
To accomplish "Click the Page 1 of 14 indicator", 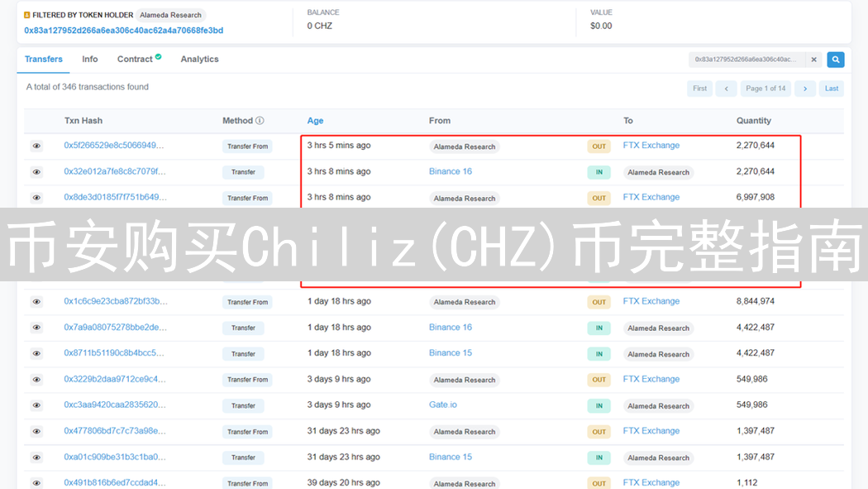I will click(x=765, y=89).
